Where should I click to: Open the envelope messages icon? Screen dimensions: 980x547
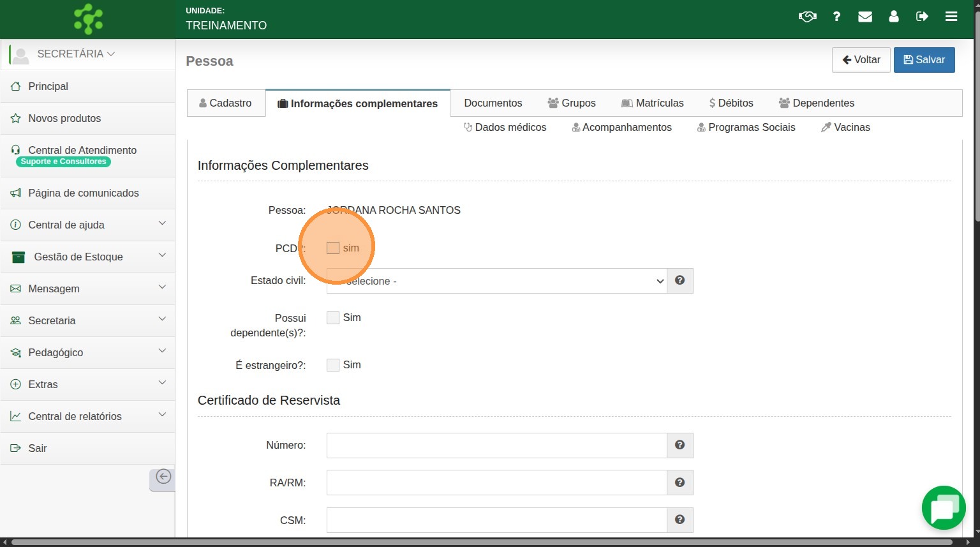[865, 17]
